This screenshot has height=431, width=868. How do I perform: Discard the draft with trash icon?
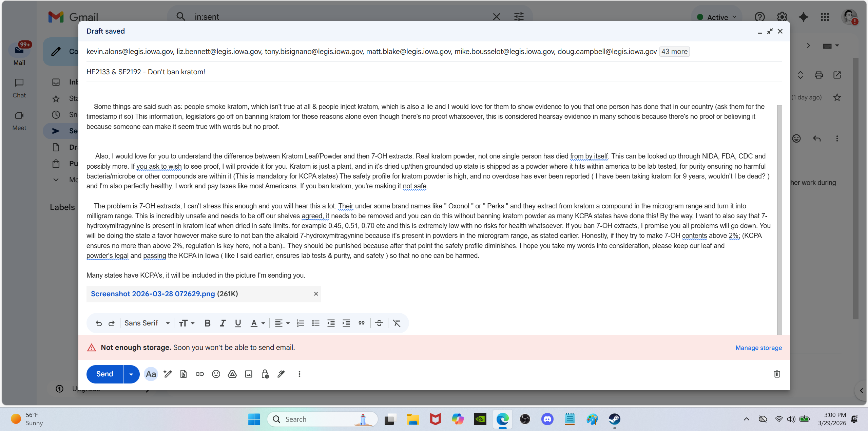point(777,374)
